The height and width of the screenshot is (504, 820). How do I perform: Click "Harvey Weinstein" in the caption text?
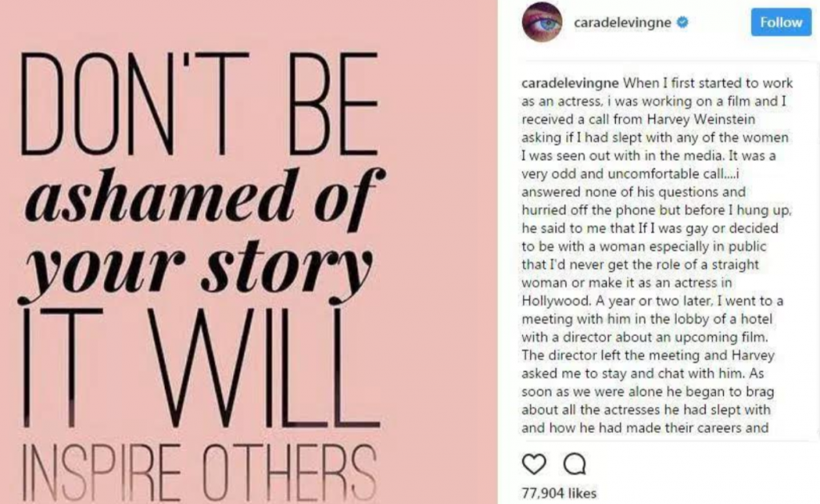tap(701, 119)
